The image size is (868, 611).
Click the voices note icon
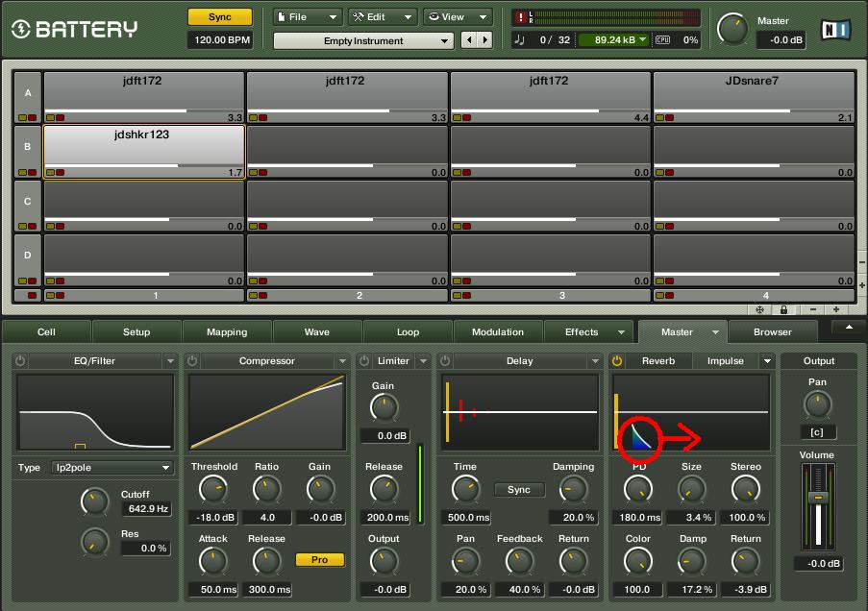[519, 39]
